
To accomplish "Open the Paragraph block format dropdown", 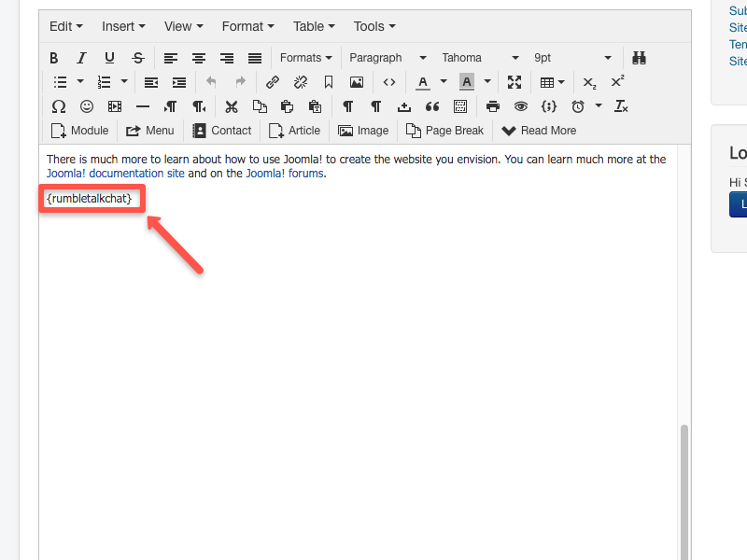I will click(x=388, y=58).
